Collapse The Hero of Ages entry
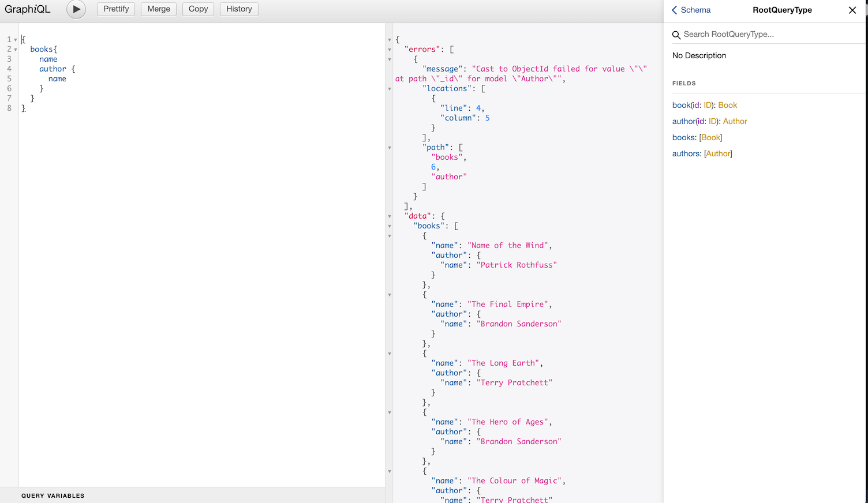Image resolution: width=868 pixels, height=503 pixels. [390, 412]
